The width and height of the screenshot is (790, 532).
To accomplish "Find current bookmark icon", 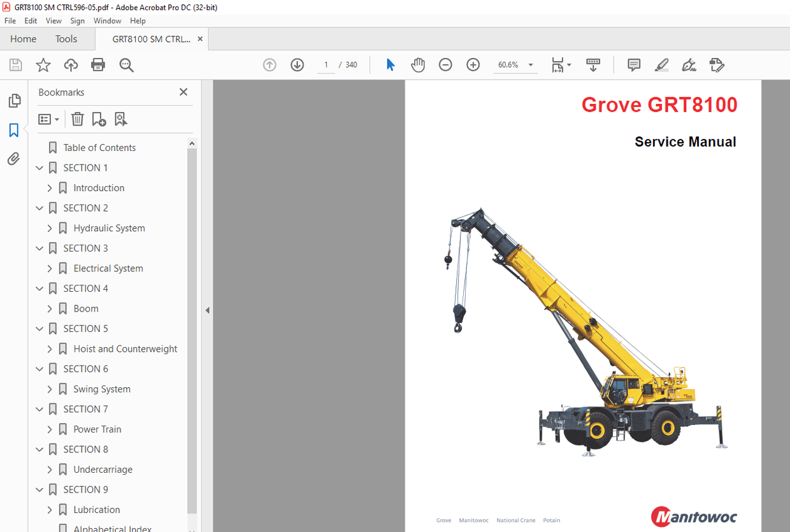I will tap(120, 119).
